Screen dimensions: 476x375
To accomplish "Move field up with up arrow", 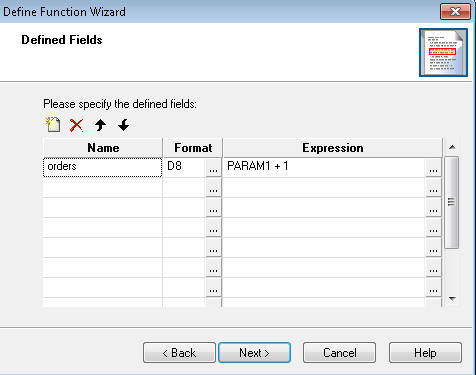I will tap(100, 125).
